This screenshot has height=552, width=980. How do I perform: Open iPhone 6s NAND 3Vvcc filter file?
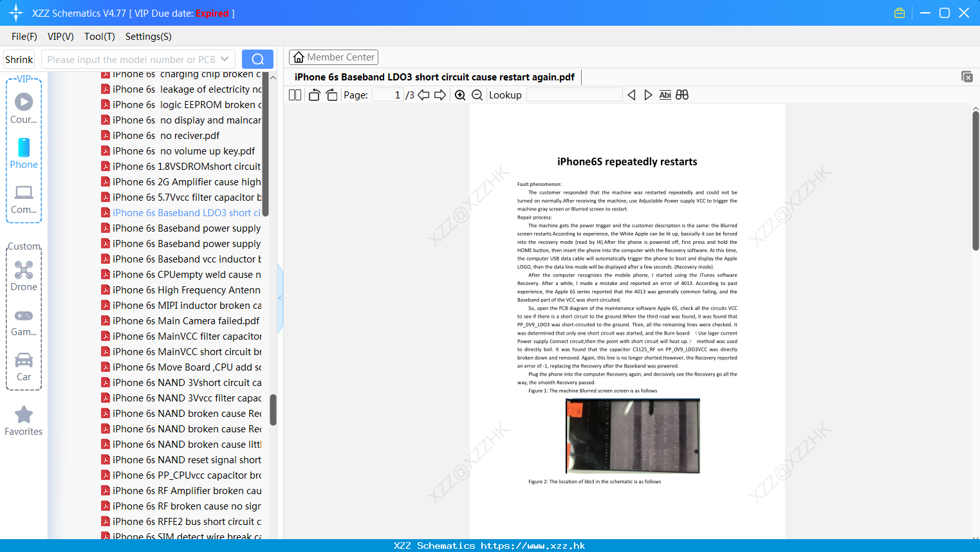[181, 398]
